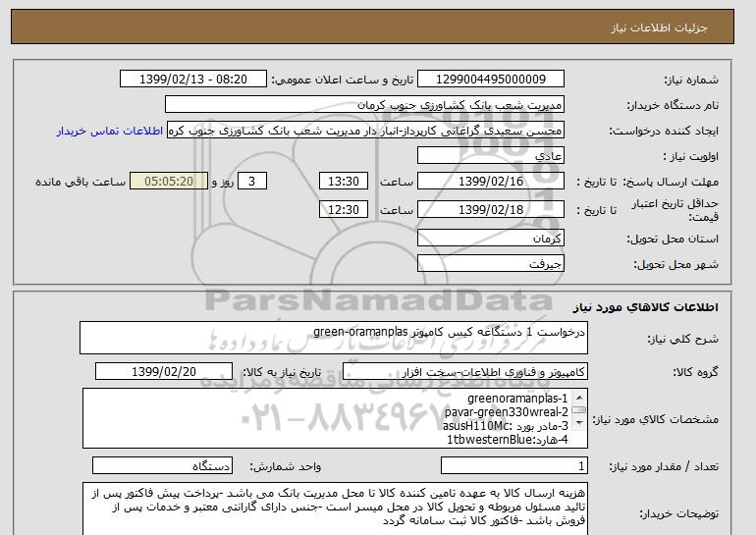Viewport: 756px width, 535px height.
Task: Click the buyer description text area
Action: pyautogui.click(x=335, y=508)
